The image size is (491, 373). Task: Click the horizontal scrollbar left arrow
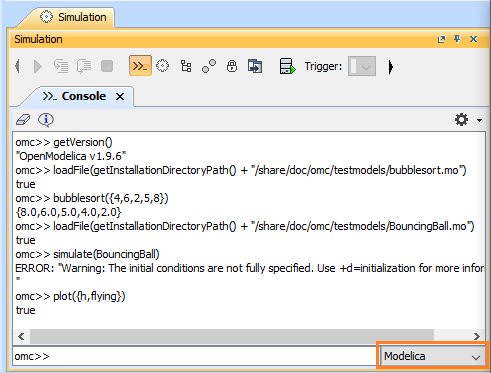coord(21,336)
